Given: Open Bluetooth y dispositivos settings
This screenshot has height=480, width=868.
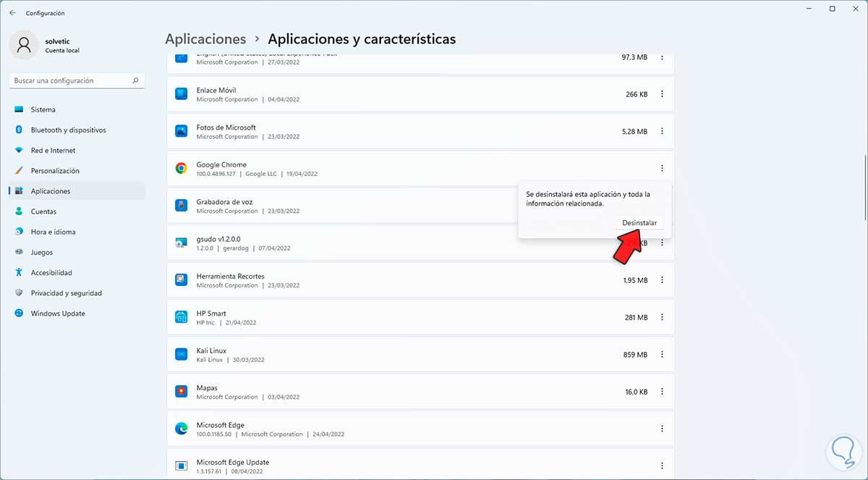Looking at the screenshot, I should pyautogui.click(x=77, y=130).
